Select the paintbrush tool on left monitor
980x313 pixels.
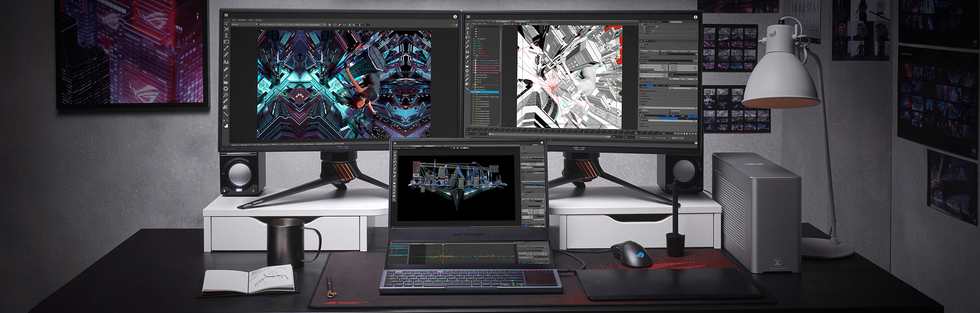coord(226,48)
